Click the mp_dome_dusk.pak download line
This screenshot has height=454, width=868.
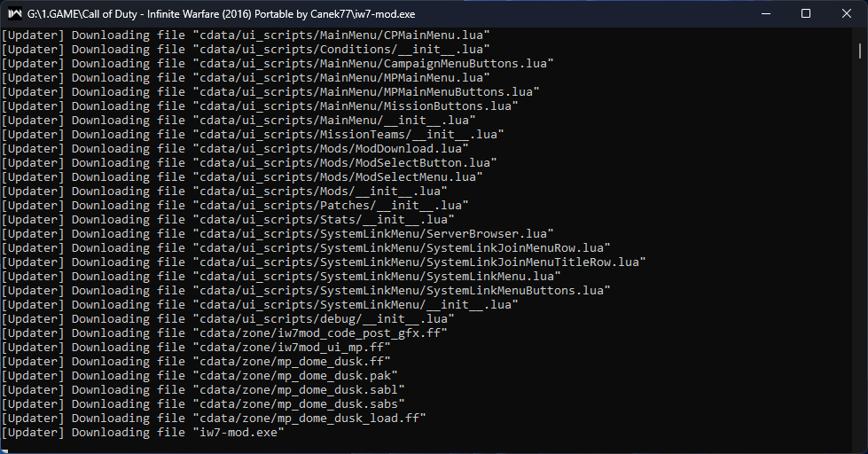pyautogui.click(x=199, y=376)
